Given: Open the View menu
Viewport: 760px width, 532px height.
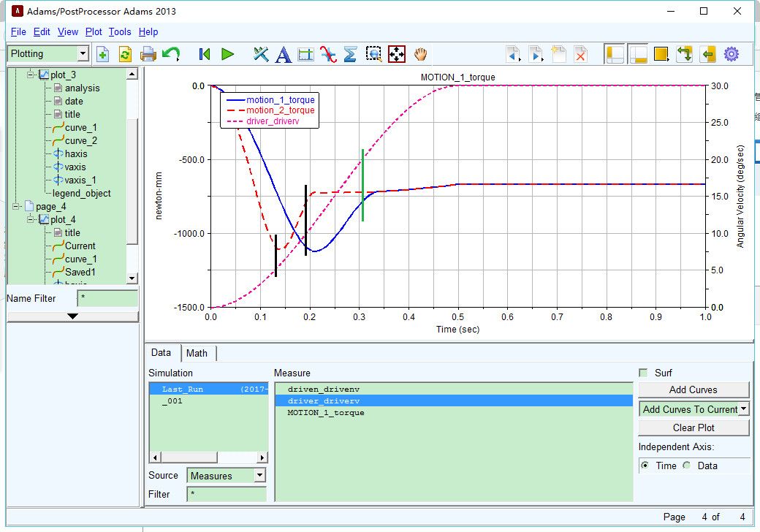Looking at the screenshot, I should point(68,32).
